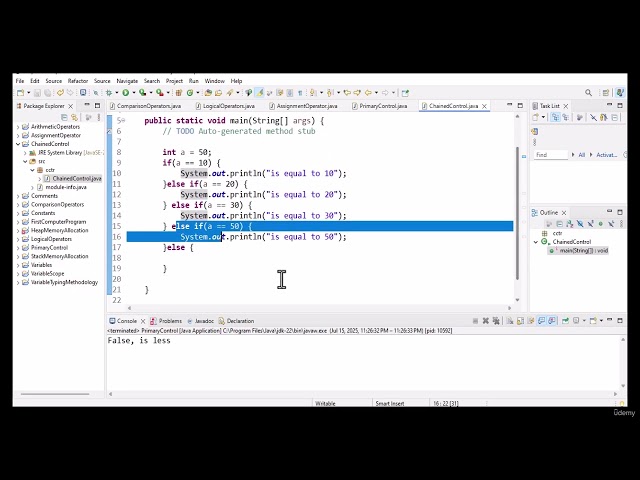640x480 pixels.
Task: Click Pin Console icon
Action: [565, 321]
